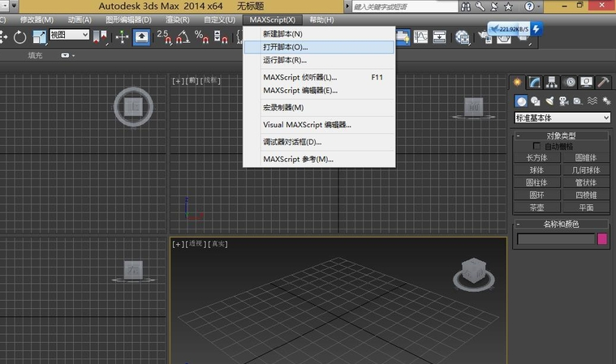Viewport: 616px width, 364px height.
Task: Open the Curve Editor
Action: point(420,37)
